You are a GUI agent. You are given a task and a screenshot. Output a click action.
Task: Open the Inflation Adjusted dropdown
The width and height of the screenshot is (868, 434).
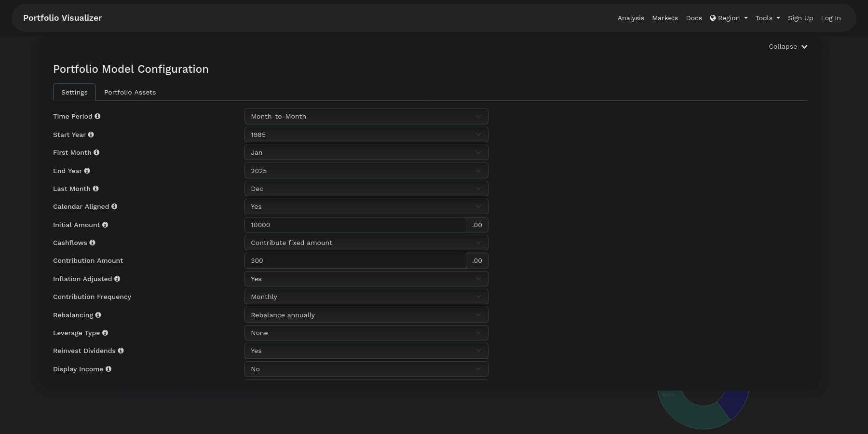[366, 279]
